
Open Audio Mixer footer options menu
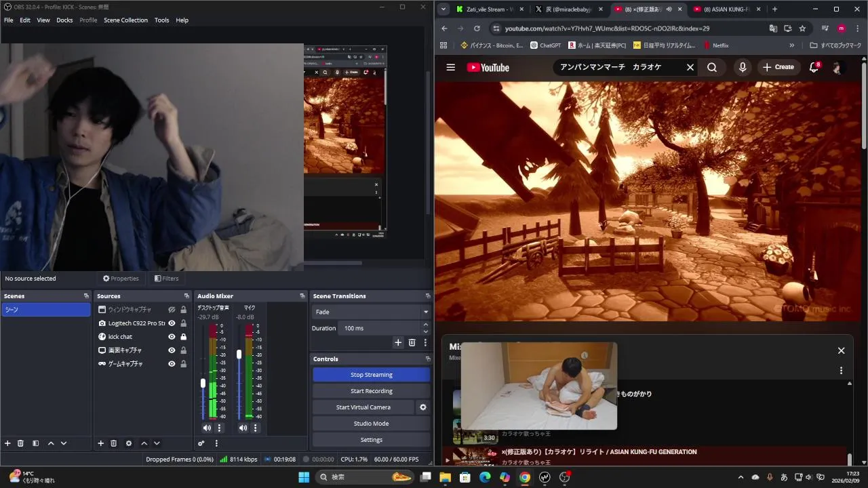click(216, 443)
